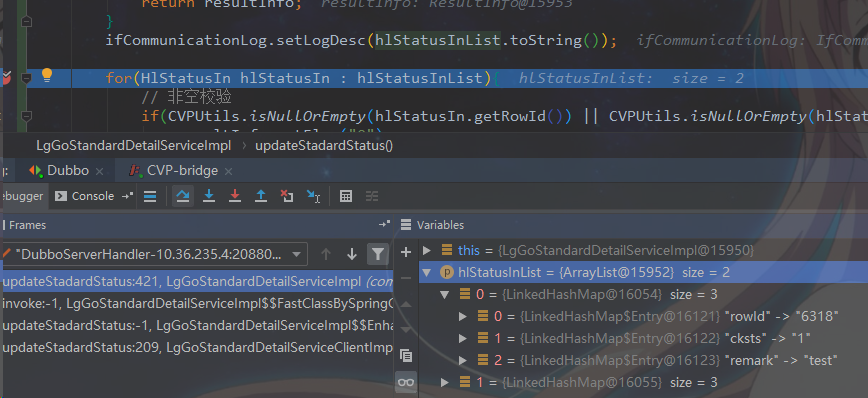
Task: Expand the remark entry node
Action: point(463,361)
